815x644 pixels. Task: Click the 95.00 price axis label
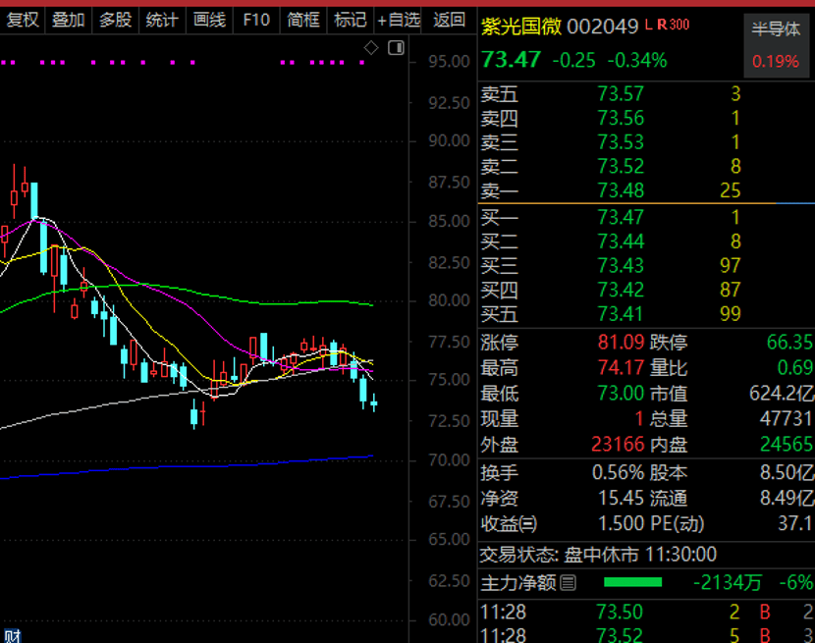[x=449, y=62]
